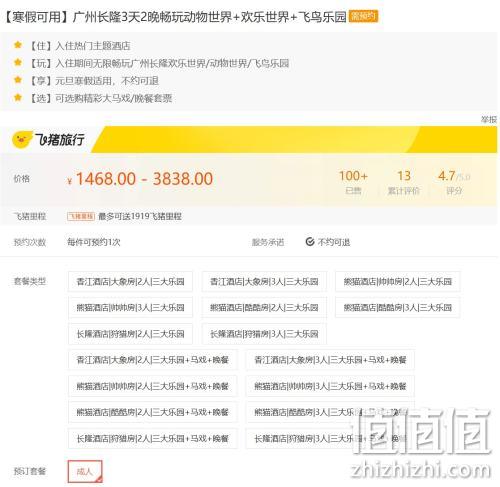Image resolution: width=500 pixels, height=487 pixels.
Task: Click the orange 需预约 tag
Action: point(363,16)
